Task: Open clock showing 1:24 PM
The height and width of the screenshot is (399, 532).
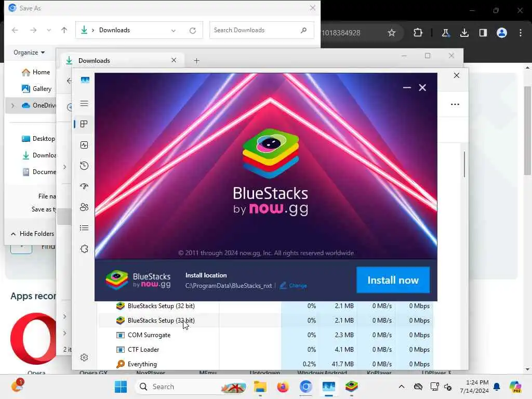Action: pos(474,387)
